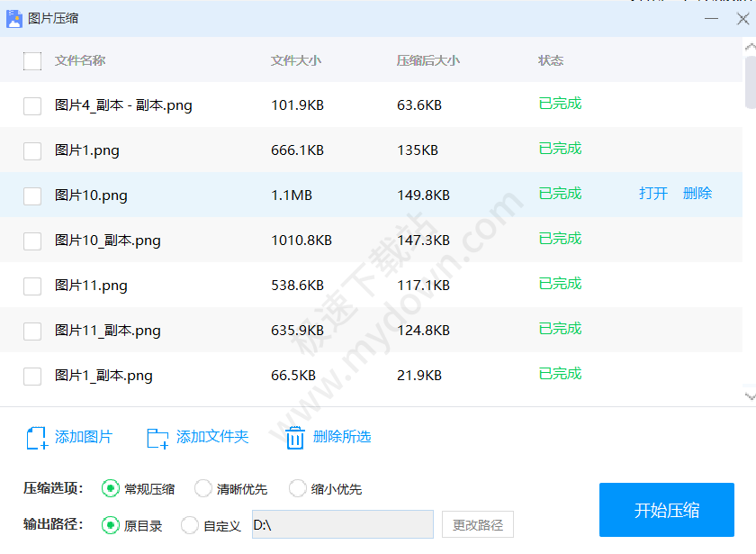Click the 添加图片 add image icon
The image size is (756, 554).
37,438
